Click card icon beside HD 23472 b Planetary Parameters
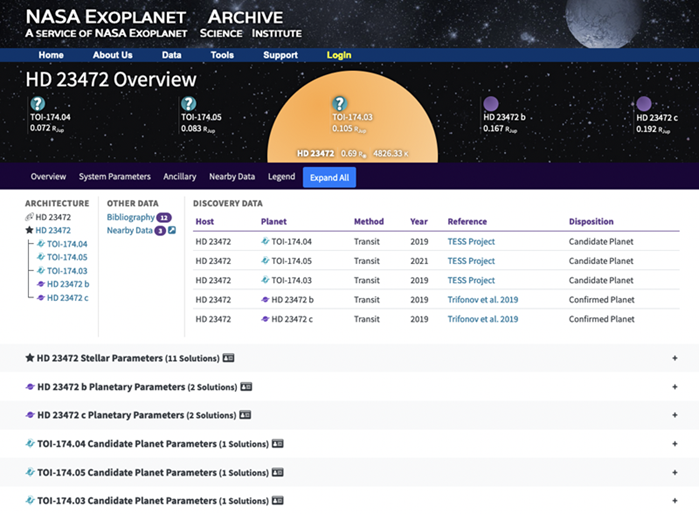This screenshot has height=514, width=699. click(x=246, y=386)
